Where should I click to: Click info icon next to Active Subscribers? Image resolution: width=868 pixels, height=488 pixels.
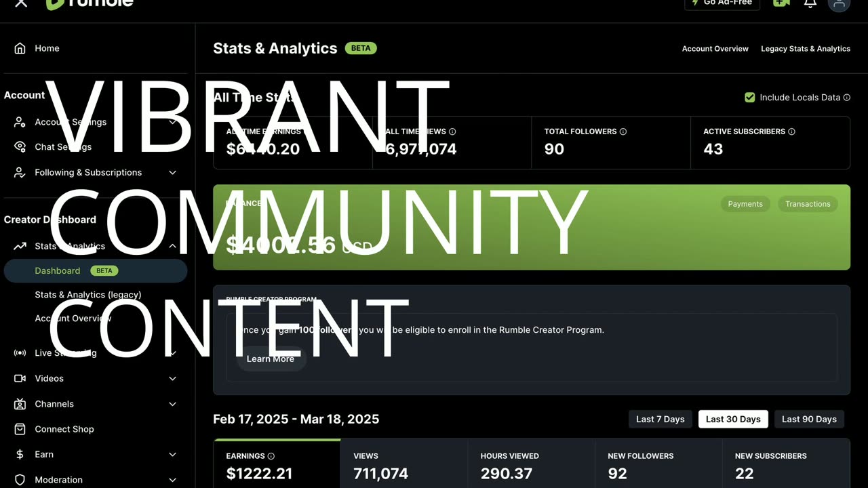click(791, 131)
